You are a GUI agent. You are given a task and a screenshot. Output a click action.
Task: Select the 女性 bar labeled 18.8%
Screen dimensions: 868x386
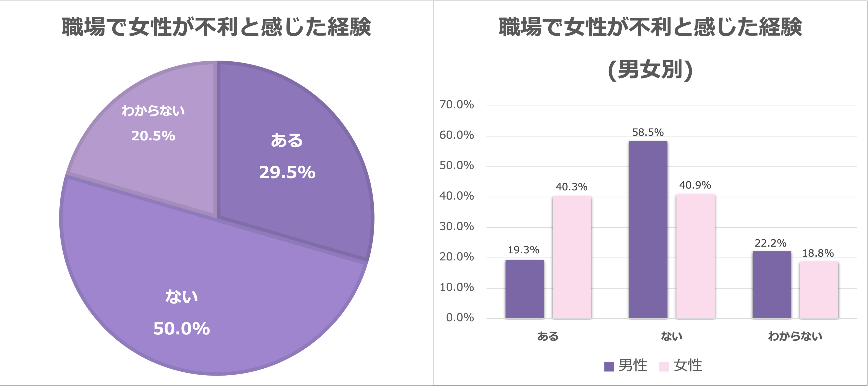pos(819,290)
